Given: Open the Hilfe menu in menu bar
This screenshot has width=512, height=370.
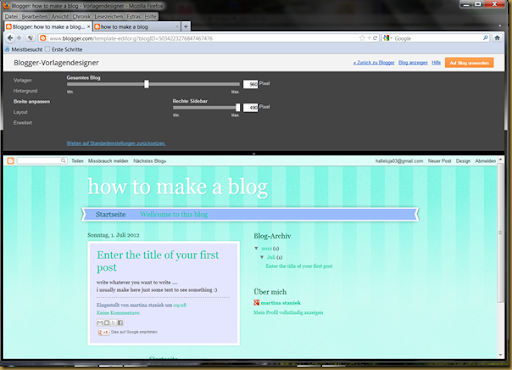Looking at the screenshot, I should [150, 16].
